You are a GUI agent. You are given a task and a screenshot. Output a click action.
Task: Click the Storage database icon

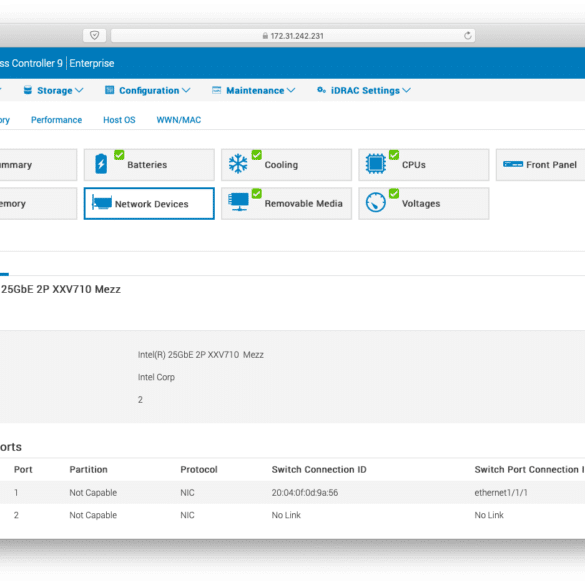pyautogui.click(x=28, y=90)
